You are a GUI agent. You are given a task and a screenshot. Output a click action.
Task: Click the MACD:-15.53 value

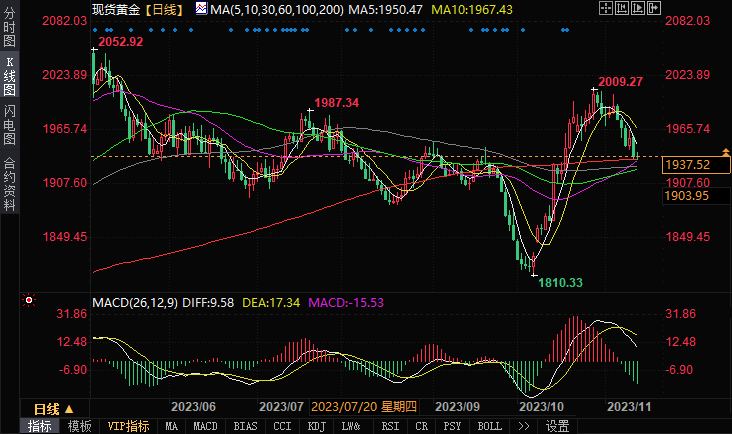pos(346,302)
